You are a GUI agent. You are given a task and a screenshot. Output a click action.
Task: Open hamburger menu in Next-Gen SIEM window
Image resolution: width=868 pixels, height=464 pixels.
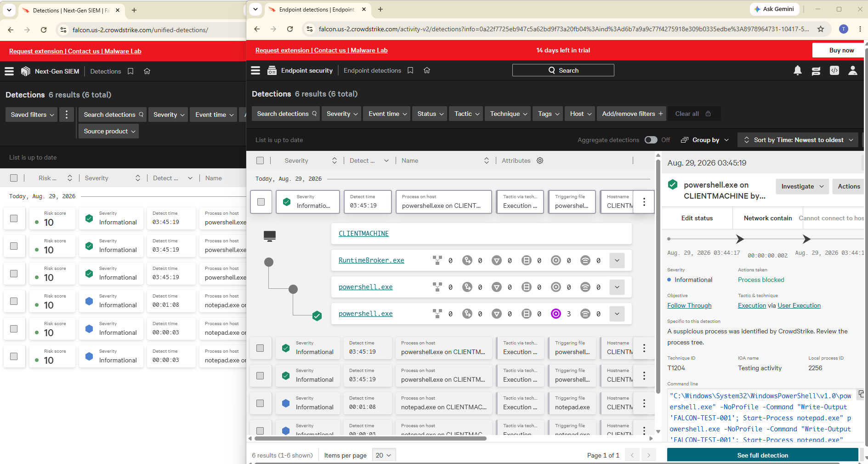pyautogui.click(x=9, y=71)
